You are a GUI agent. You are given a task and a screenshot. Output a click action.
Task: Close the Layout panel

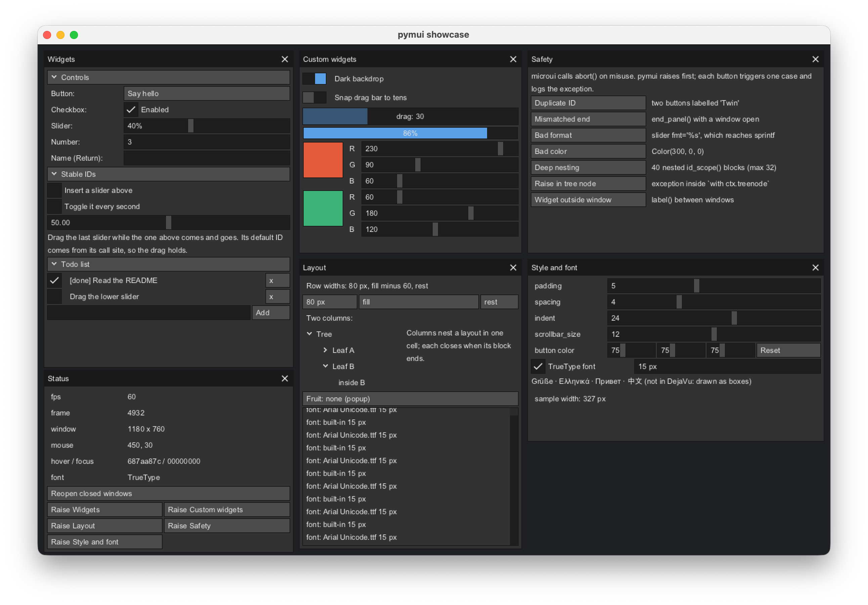coord(513,268)
